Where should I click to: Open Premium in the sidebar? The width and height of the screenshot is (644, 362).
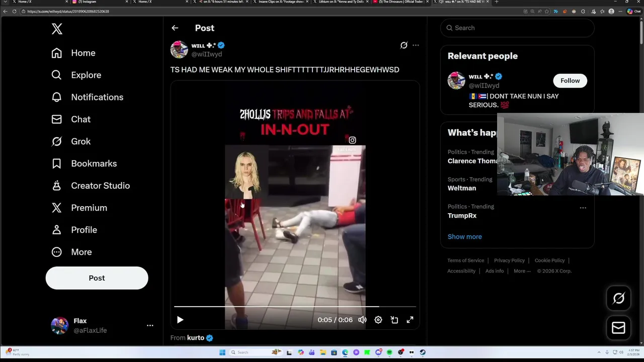tap(79, 208)
